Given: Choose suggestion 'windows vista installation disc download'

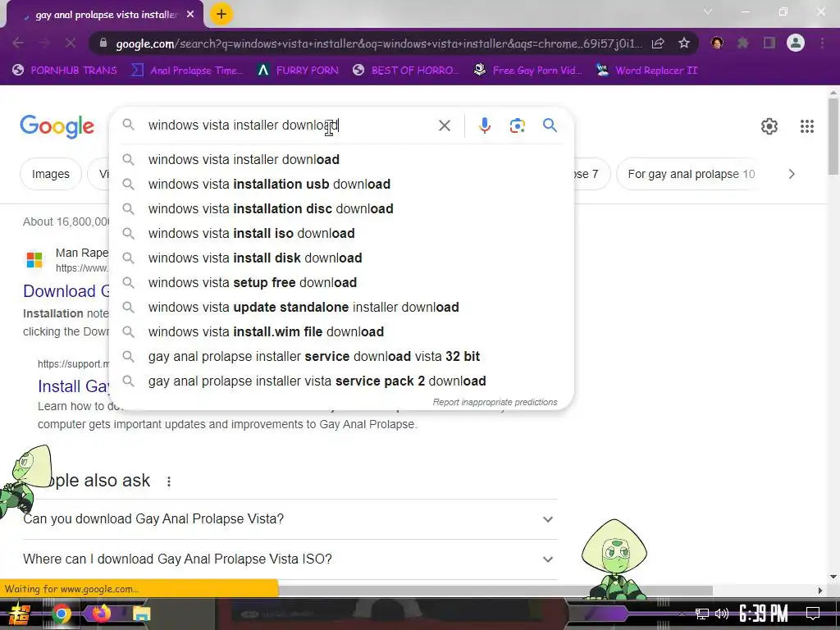Looking at the screenshot, I should (x=341, y=209).
